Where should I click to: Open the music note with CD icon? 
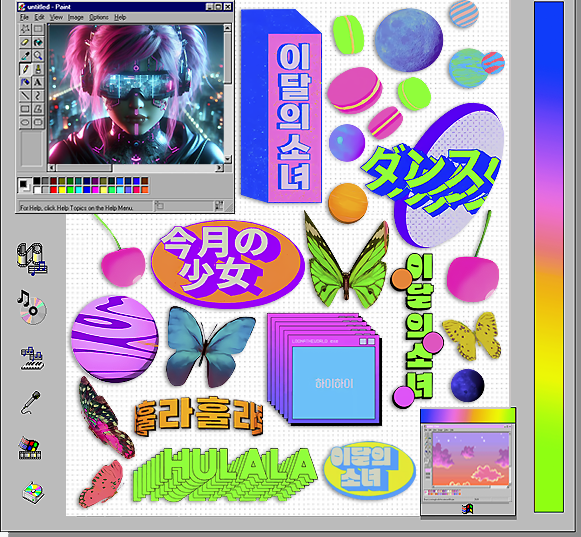32,307
